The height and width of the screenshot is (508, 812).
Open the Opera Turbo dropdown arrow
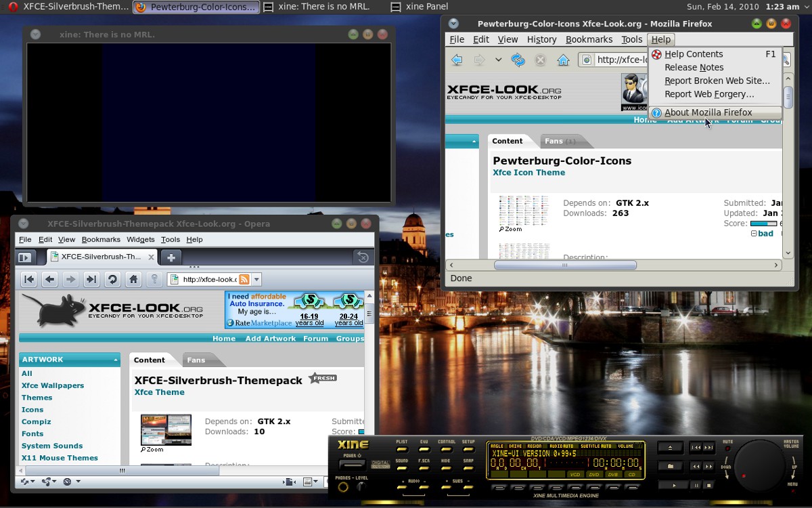pyautogui.click(x=78, y=482)
